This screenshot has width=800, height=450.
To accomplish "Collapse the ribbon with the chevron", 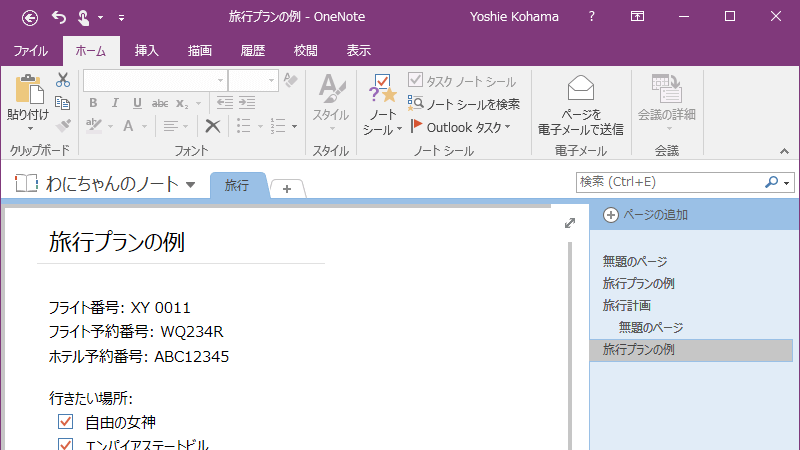I will click(784, 152).
